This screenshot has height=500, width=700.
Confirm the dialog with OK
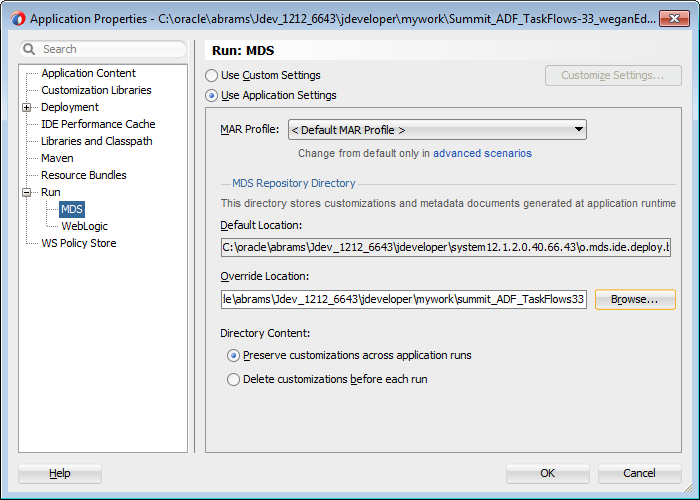(547, 473)
